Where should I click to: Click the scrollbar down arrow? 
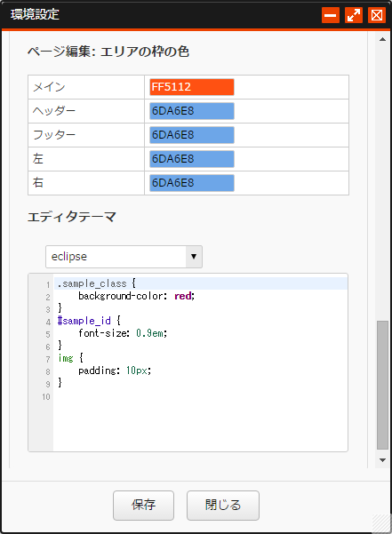(x=382, y=460)
